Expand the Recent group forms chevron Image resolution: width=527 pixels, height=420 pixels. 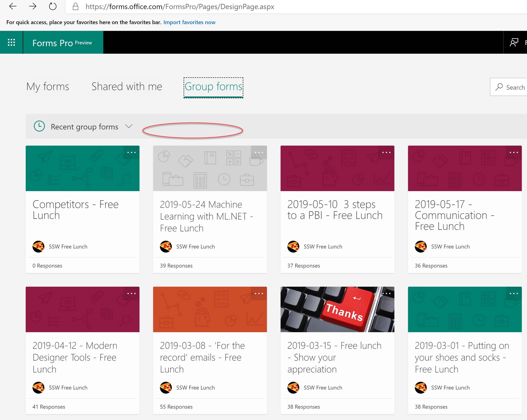tap(129, 127)
